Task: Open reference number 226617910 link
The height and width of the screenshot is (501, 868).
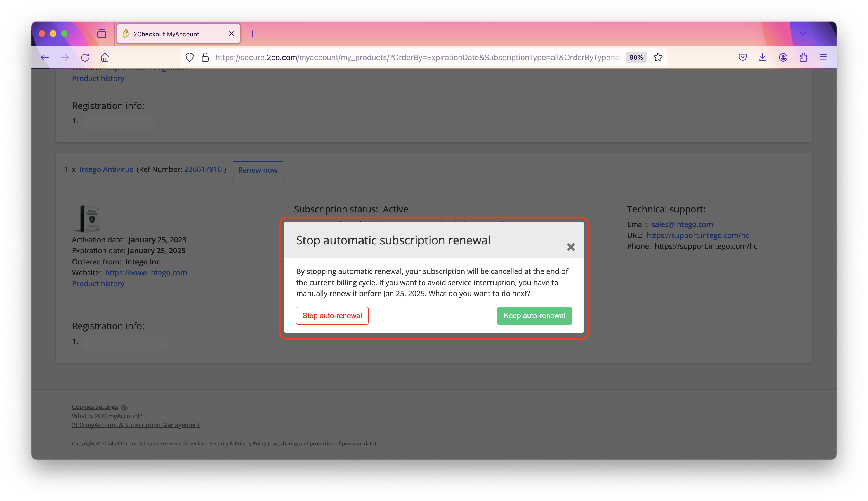Action: pos(203,169)
